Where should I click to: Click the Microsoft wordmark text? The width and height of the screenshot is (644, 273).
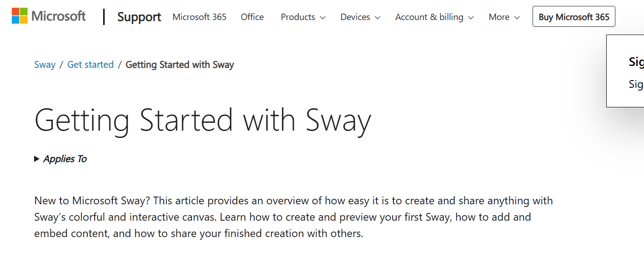point(59,16)
